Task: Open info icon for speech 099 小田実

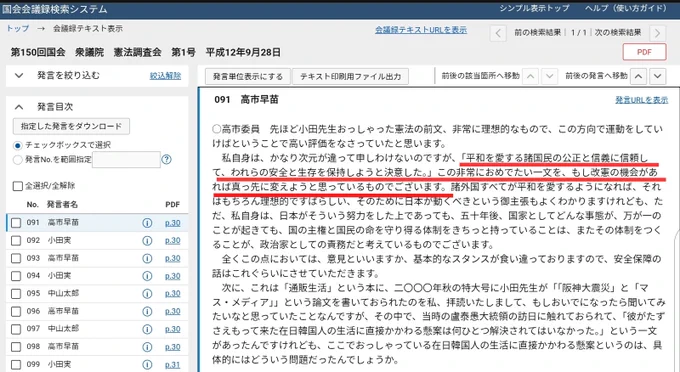Action: [147, 364]
